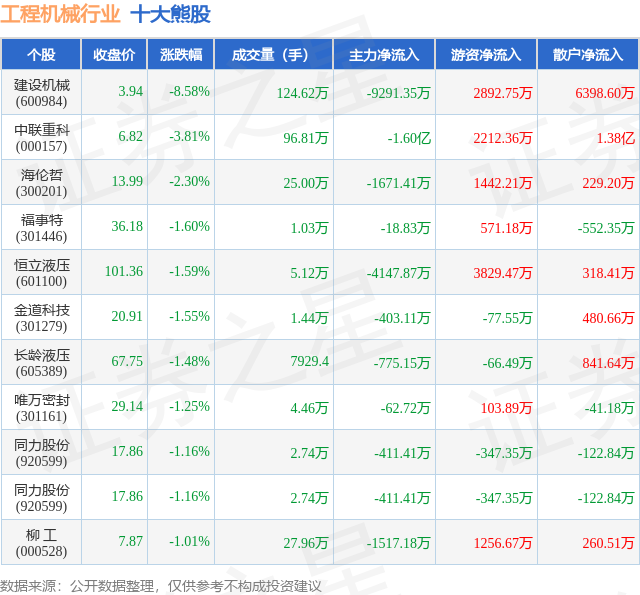Click the 涨跌幅 column header
Viewport: 640px width, 595px height.
point(181,55)
